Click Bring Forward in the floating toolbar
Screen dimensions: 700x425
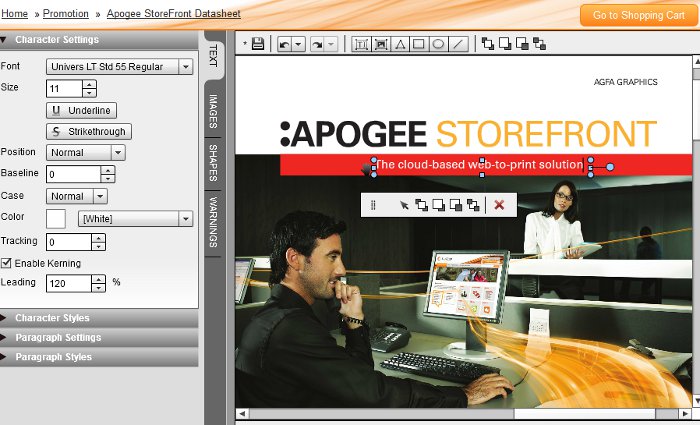click(438, 205)
